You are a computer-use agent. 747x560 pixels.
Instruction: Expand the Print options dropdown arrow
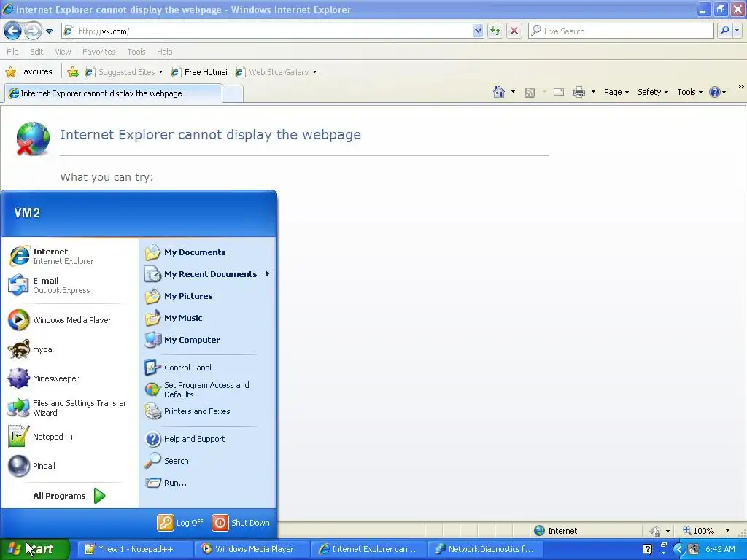pos(593,92)
